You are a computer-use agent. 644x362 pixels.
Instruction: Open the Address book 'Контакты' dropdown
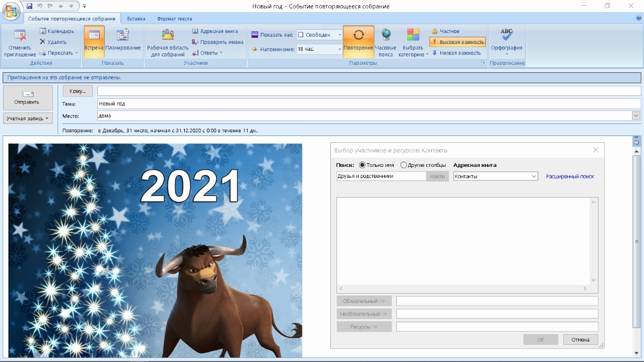(534, 176)
